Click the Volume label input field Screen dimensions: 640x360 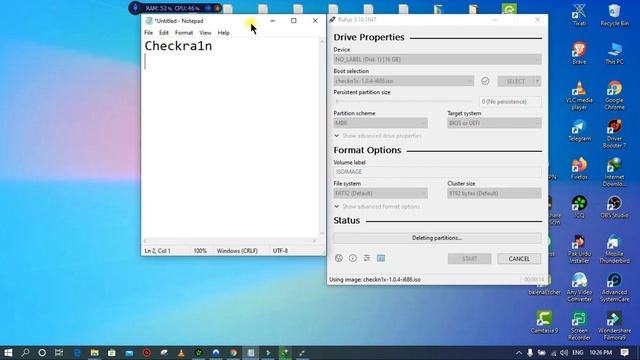point(437,172)
